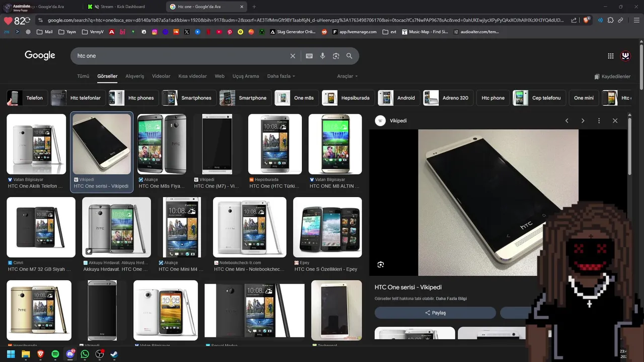The image size is (644, 362).
Task: Expand the 'Daha fazla' dropdown
Action: click(281, 76)
